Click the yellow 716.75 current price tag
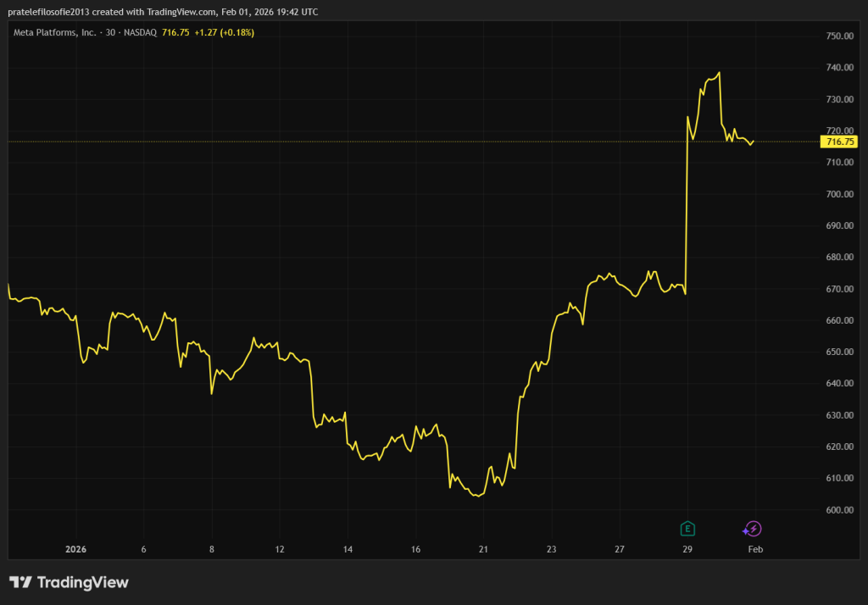The height and width of the screenshot is (605, 868). click(839, 142)
